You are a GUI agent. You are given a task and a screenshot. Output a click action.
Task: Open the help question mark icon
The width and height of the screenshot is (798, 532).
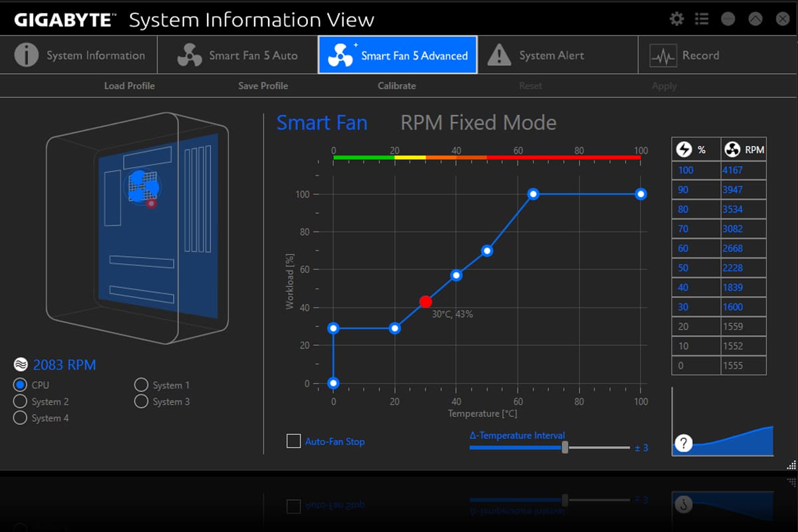click(684, 444)
